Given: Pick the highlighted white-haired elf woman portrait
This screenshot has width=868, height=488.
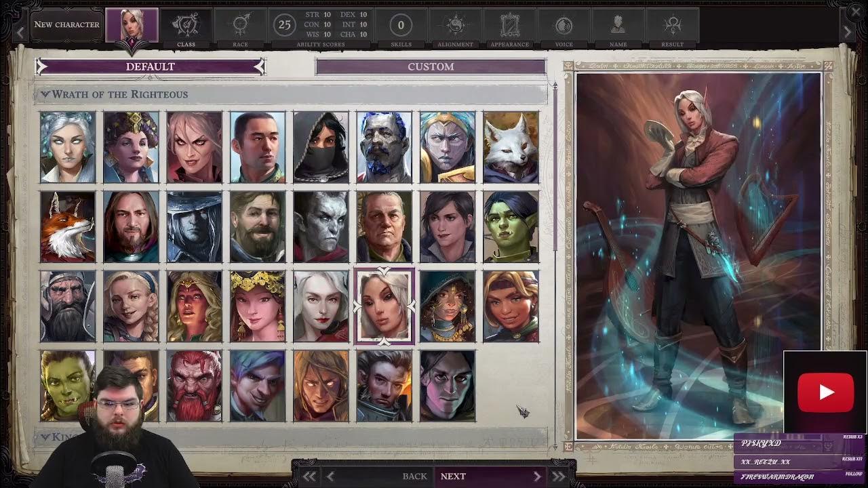Looking at the screenshot, I should click(x=384, y=306).
